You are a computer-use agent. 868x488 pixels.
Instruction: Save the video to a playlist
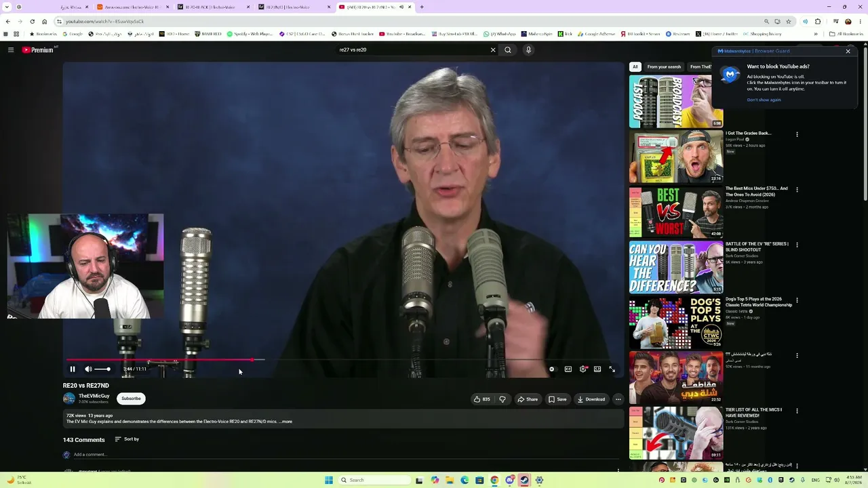[557, 399]
